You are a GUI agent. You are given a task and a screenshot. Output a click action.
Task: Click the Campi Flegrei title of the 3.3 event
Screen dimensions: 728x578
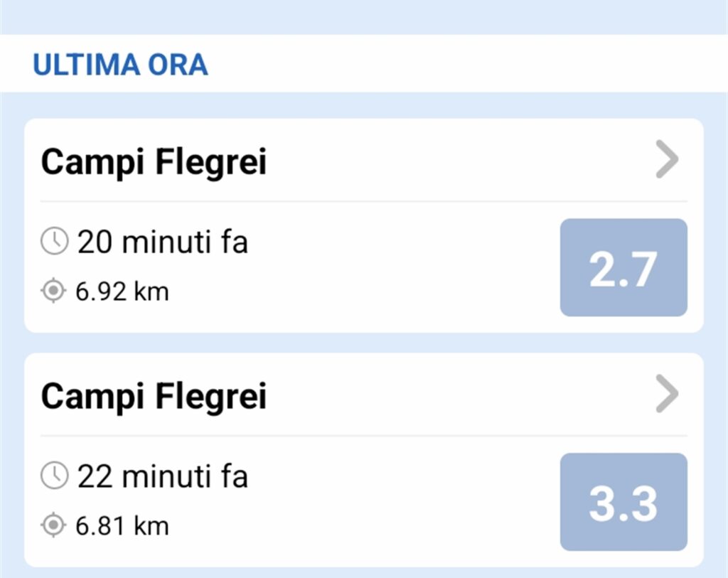click(154, 396)
